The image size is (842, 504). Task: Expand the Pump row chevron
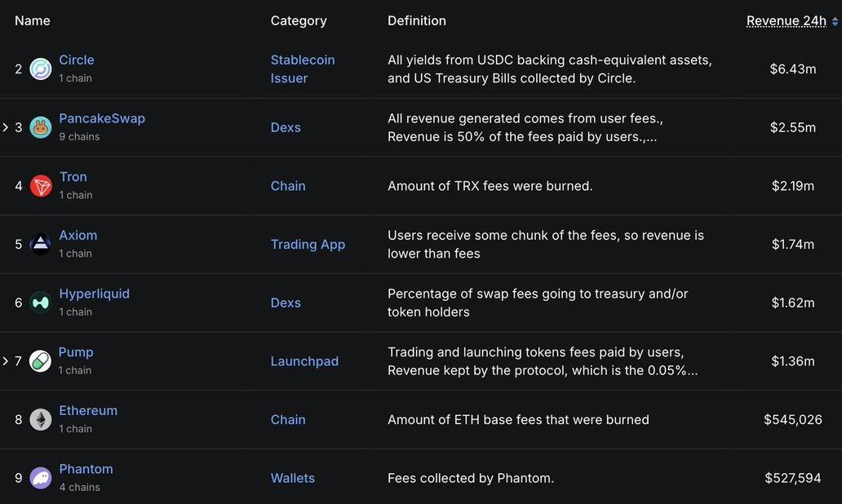[x=6, y=361]
